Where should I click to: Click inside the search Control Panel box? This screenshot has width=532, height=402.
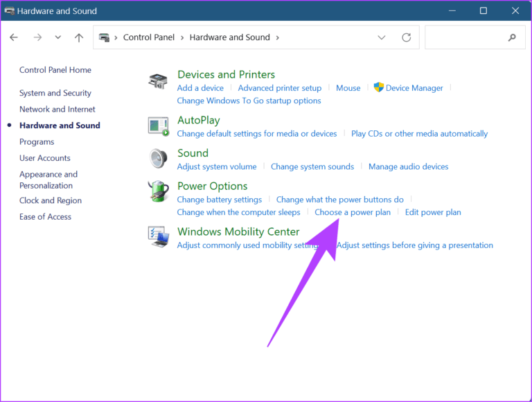(475, 37)
